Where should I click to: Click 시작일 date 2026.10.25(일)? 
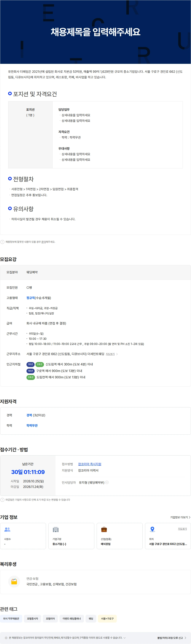coord(33,481)
